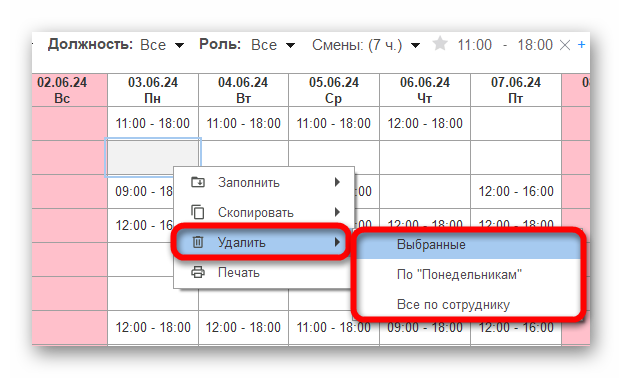Click the favorite star icon near shifts
The image size is (622, 378).
click(440, 44)
